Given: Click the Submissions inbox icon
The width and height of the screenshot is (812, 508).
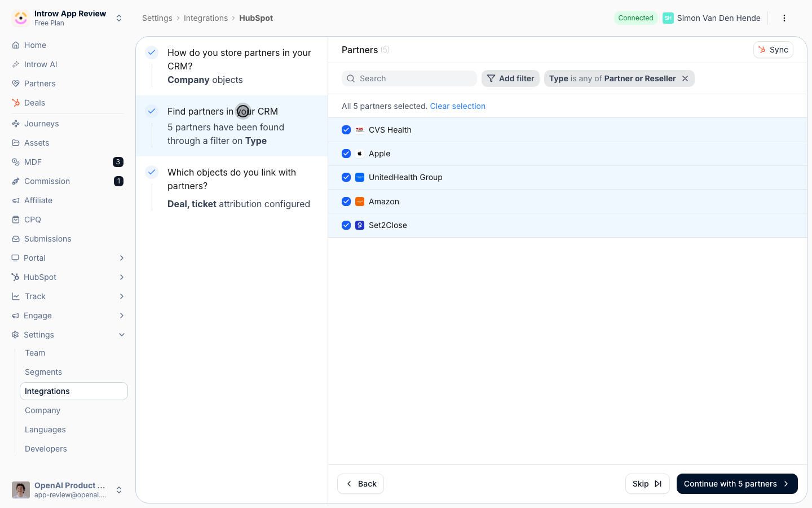Looking at the screenshot, I should coord(16,239).
